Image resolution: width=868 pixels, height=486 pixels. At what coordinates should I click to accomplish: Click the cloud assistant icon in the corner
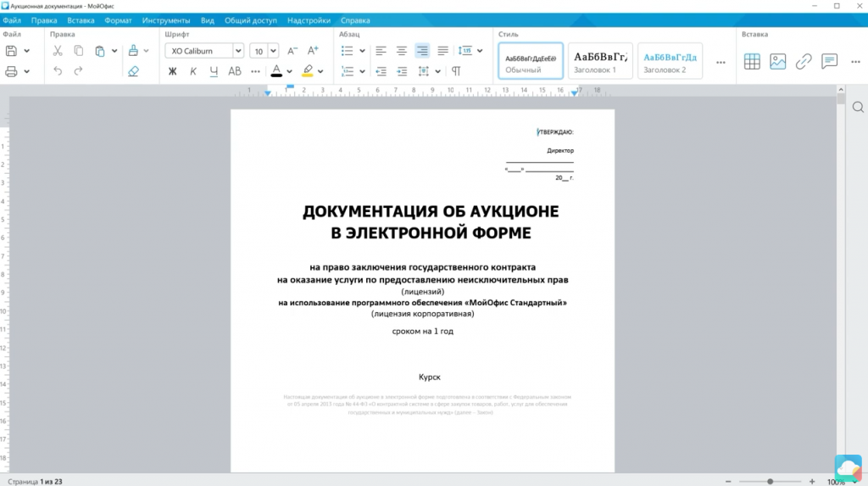848,468
